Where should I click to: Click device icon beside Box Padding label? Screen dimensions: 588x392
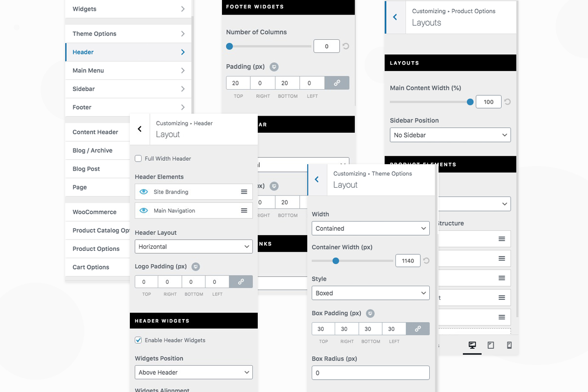tap(370, 313)
